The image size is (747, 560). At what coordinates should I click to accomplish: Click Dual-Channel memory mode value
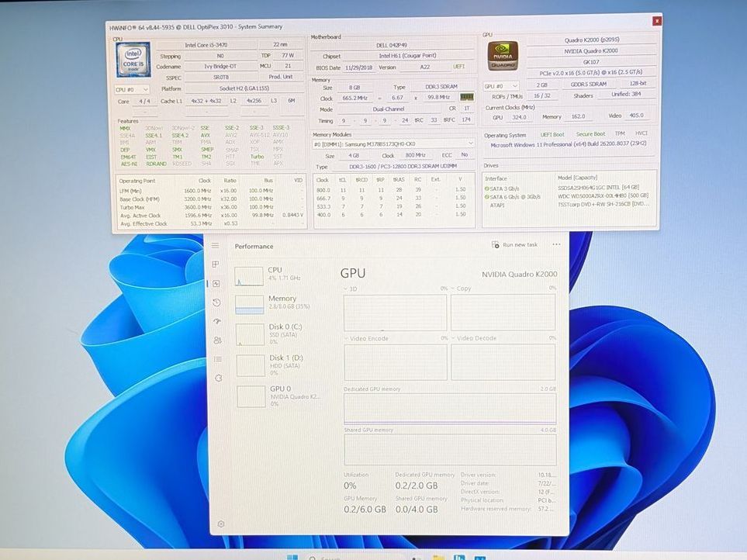389,109
